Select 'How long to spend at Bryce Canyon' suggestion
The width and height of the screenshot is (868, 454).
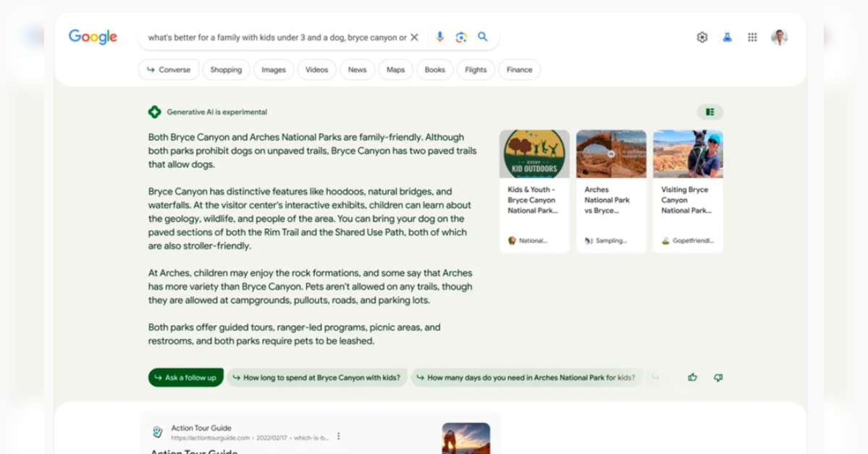317,377
